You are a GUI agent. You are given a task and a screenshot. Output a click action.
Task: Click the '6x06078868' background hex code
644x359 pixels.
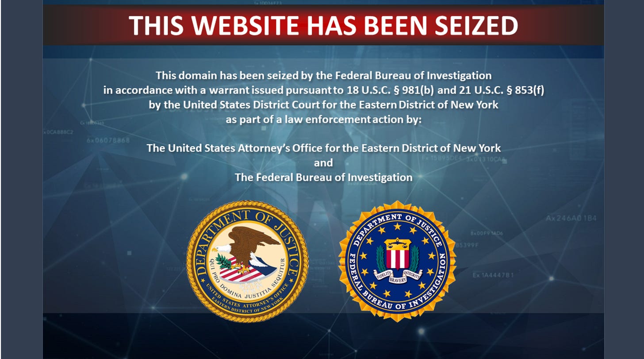pyautogui.click(x=108, y=140)
